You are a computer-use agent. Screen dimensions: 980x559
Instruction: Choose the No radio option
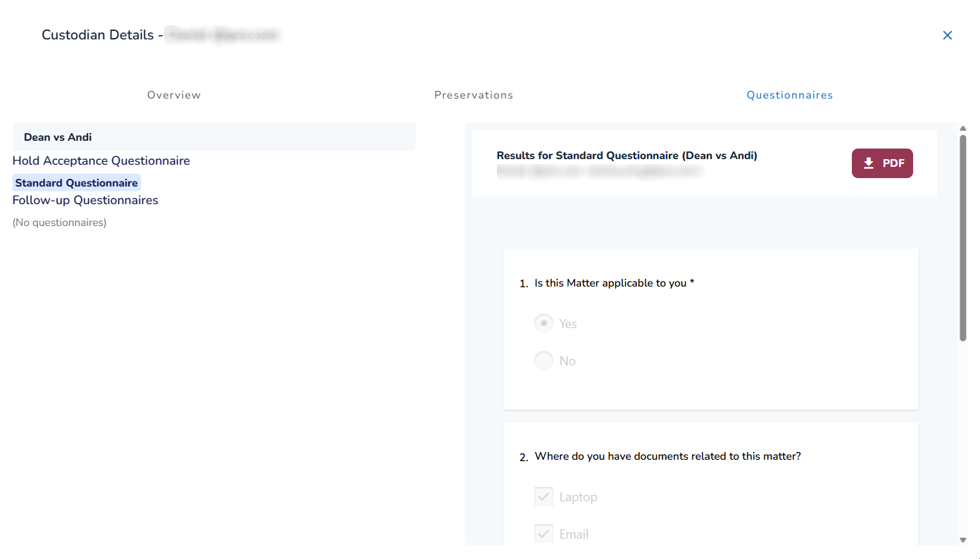pos(544,360)
